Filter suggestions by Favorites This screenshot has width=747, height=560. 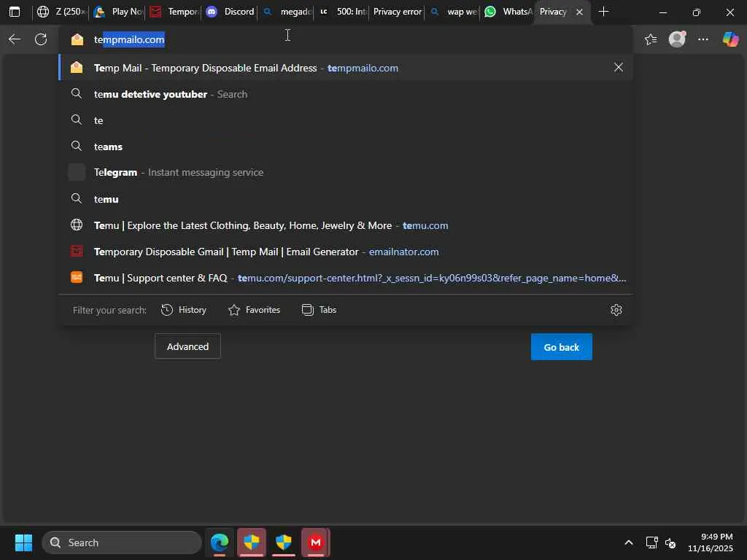254,310
